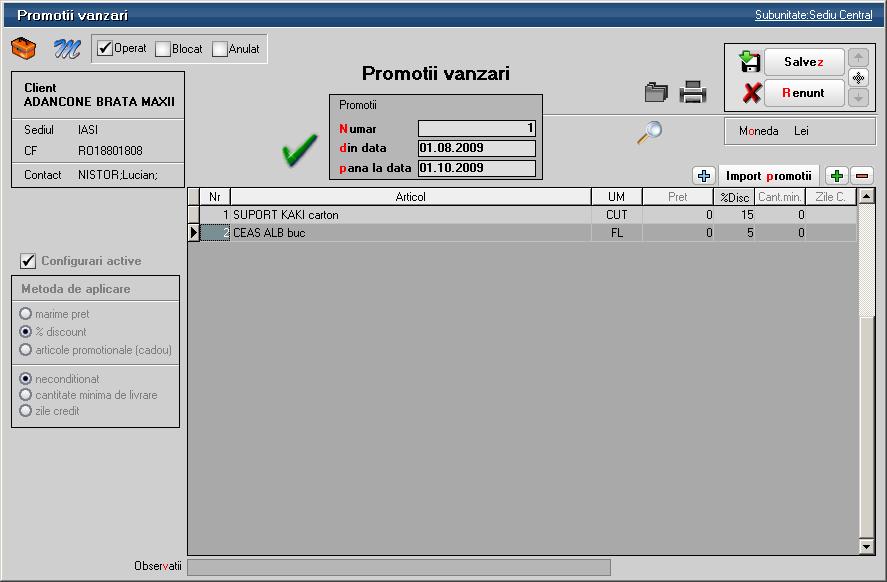
Task: Click the Moneda Lei field
Action: tap(800, 131)
